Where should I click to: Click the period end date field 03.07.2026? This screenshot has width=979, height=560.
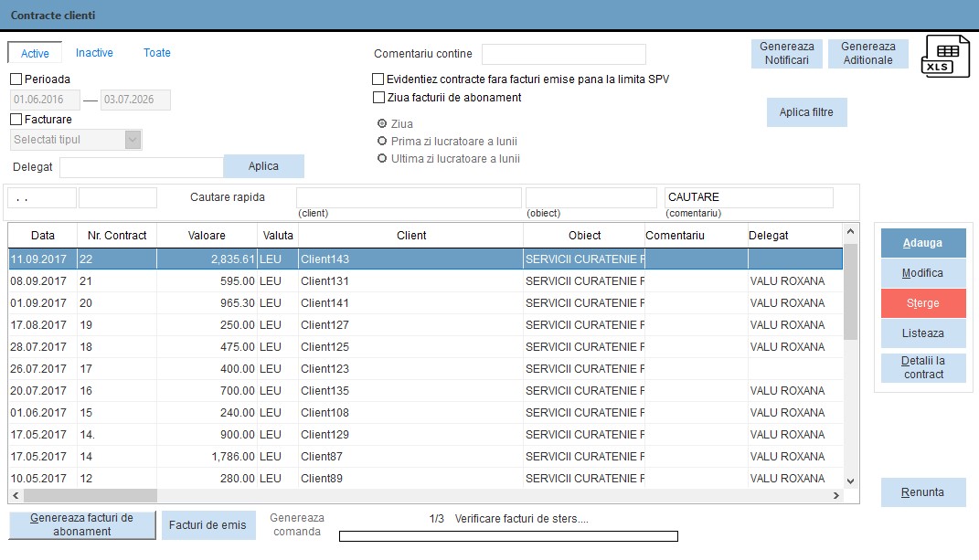135,100
